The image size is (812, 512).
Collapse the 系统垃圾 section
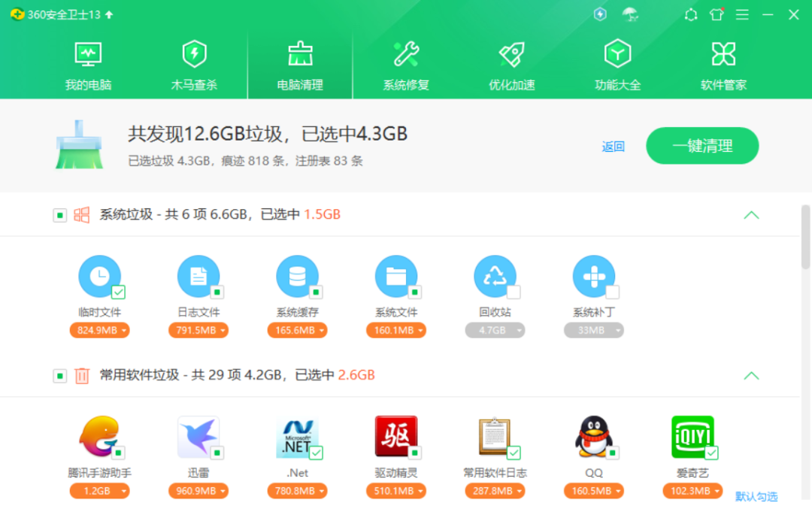[751, 215]
